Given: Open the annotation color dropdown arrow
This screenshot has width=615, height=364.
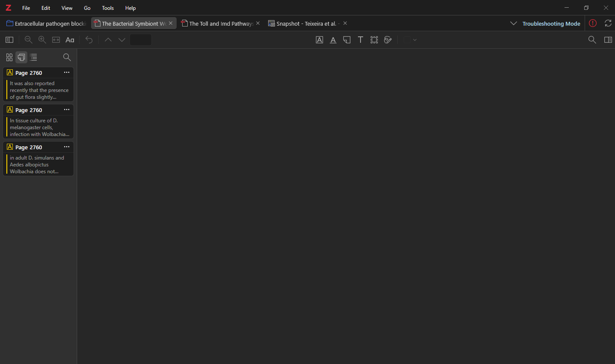Looking at the screenshot, I should tap(415, 40).
